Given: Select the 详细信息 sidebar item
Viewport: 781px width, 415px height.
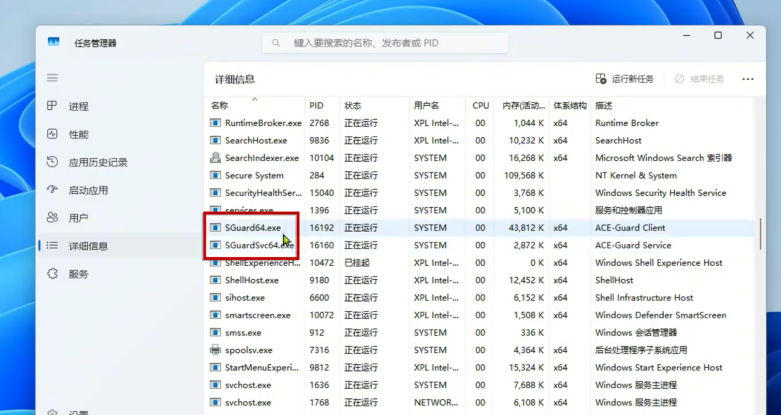Looking at the screenshot, I should click(120, 246).
